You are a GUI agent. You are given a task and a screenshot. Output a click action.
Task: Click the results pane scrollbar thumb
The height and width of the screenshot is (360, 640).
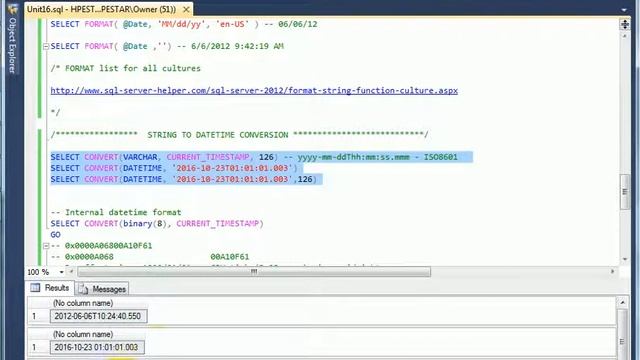point(622,335)
